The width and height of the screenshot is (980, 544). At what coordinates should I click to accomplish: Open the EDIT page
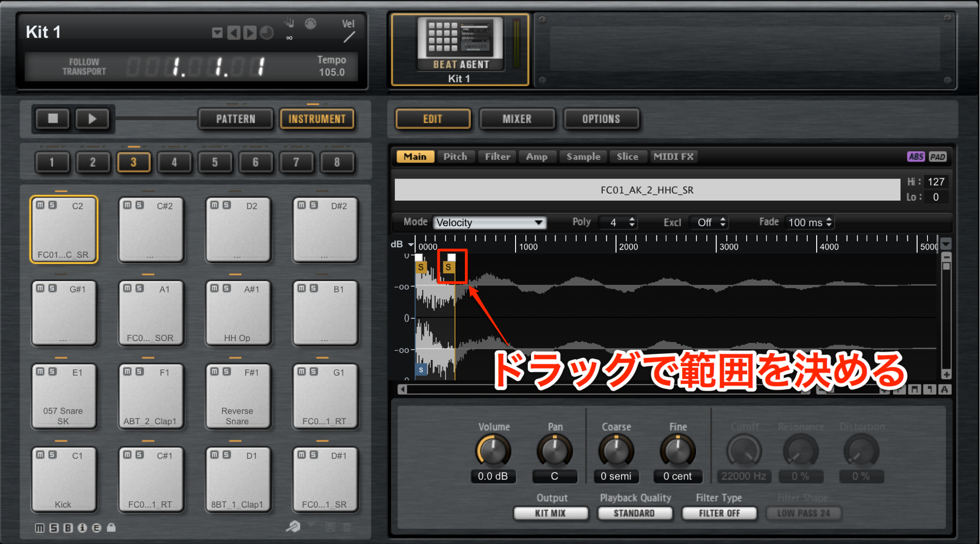pyautogui.click(x=433, y=119)
